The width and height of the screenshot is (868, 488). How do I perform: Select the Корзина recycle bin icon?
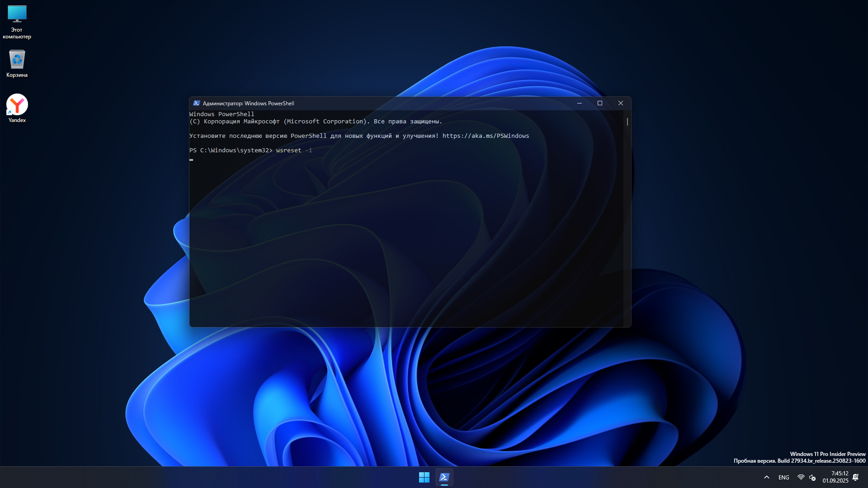point(17,63)
